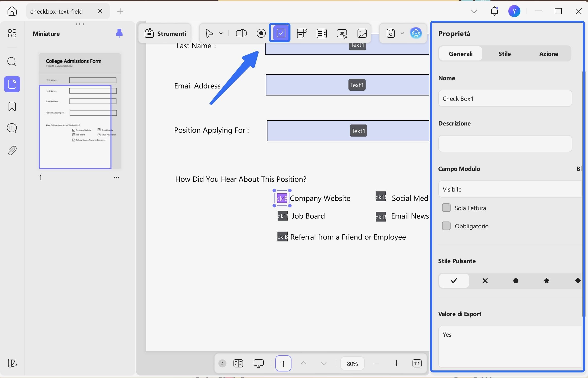Enable the Sola Lettura checkbox
This screenshot has height=378, width=588.
(446, 208)
